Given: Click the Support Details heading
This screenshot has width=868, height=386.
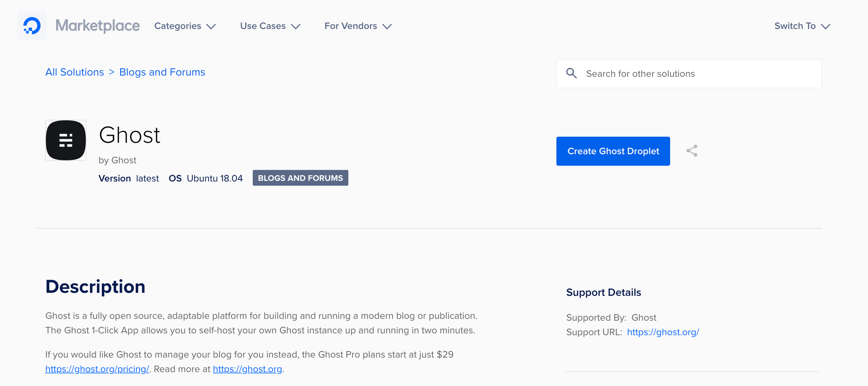Looking at the screenshot, I should point(604,292).
